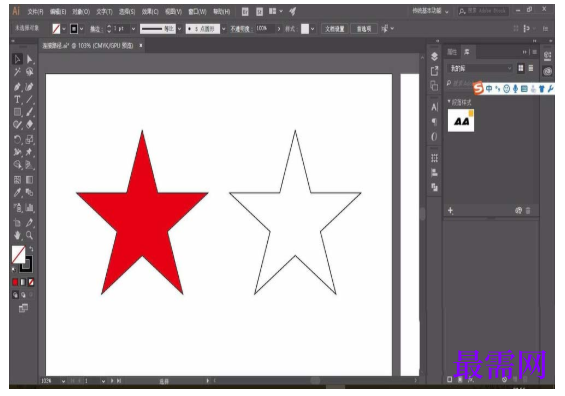Open the 编辑(E) menu
Viewport: 565px width, 396px height.
point(58,12)
